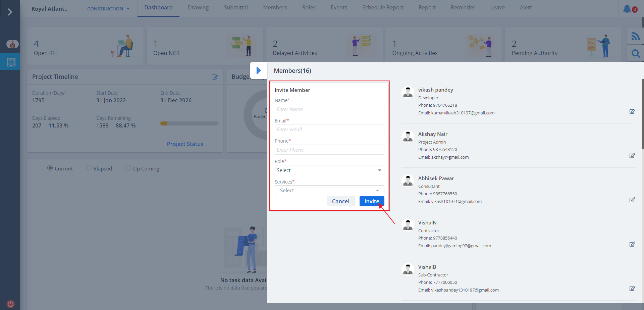The height and width of the screenshot is (310, 644).
Task: Edit vikash pandey member details
Action: point(632,111)
